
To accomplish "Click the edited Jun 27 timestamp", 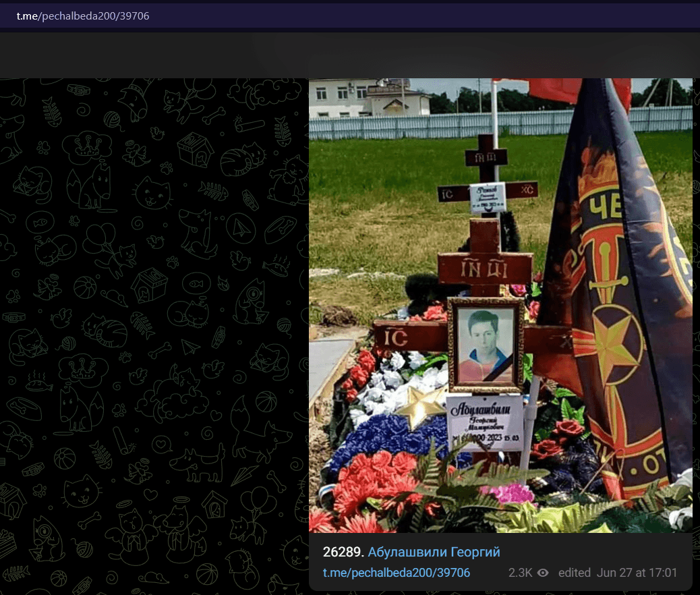I will point(618,573).
